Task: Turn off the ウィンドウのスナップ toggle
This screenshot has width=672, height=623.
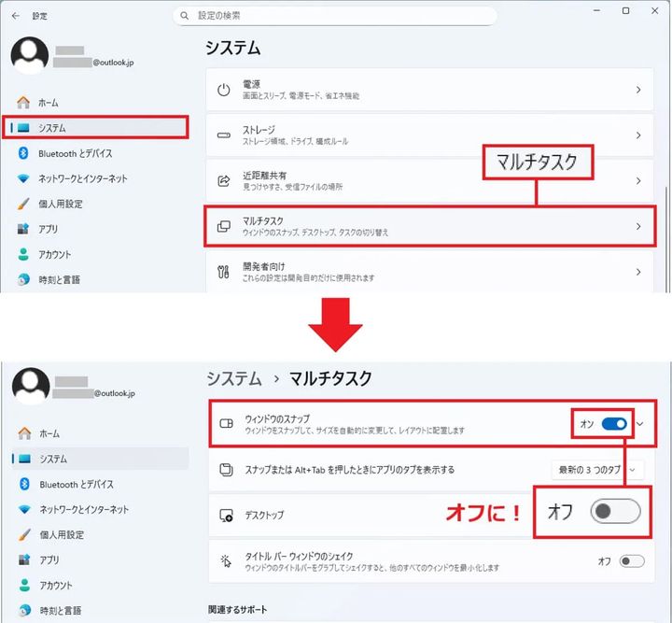Action: pyautogui.click(x=614, y=424)
